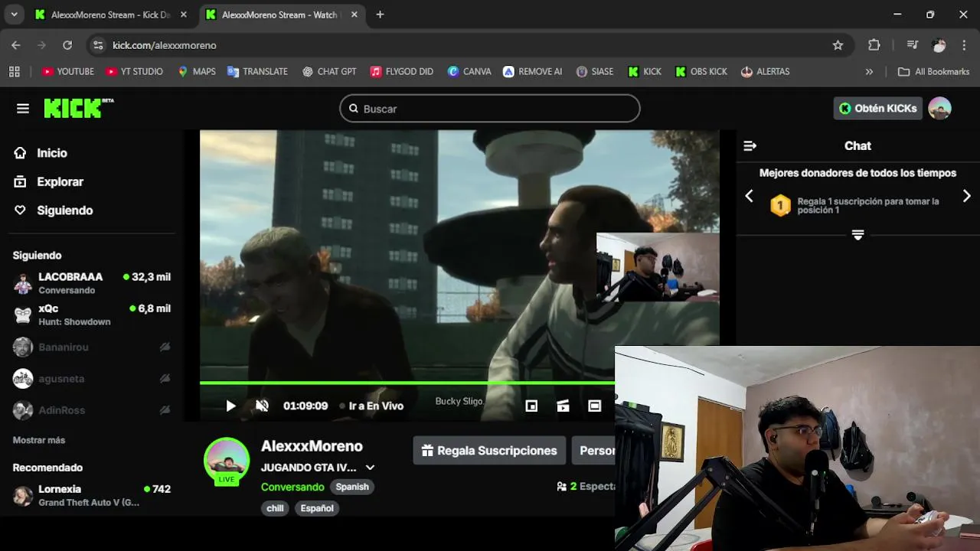
Task: Toggle picture-in-picture player mode
Action: 531,406
